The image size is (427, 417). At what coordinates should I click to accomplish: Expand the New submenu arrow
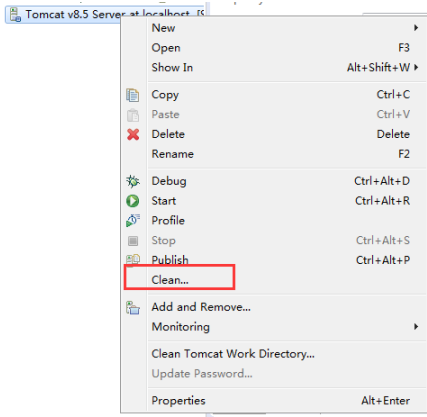point(416,28)
